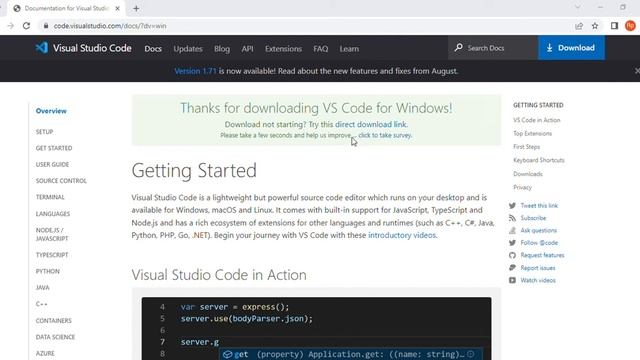Reload the page with the refresh icon
This screenshot has height=360, width=640.
pyautogui.click(x=27, y=26)
